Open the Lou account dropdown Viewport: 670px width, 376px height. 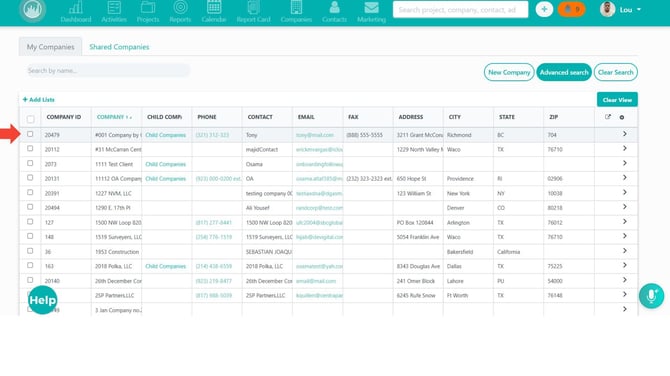click(630, 9)
